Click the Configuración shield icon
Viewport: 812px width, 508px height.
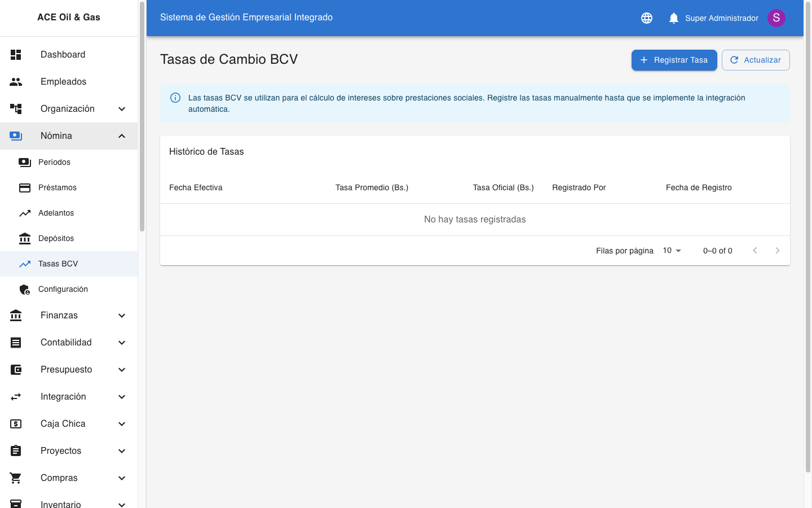coord(25,290)
